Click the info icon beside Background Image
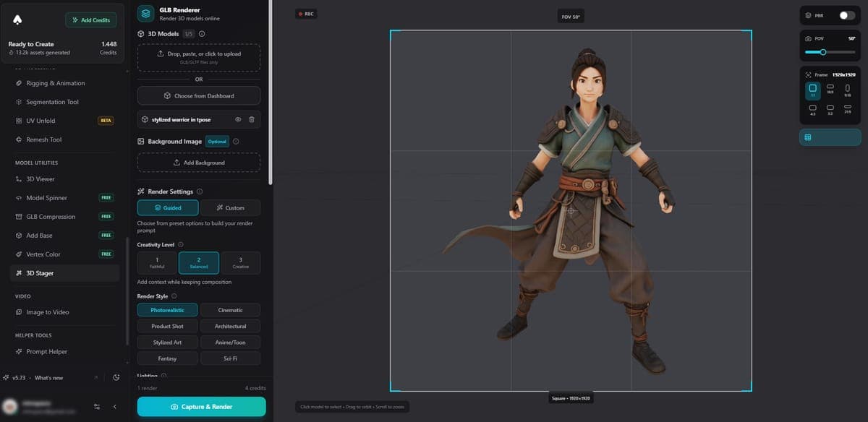Viewport: 868px width, 422px height. pos(236,142)
